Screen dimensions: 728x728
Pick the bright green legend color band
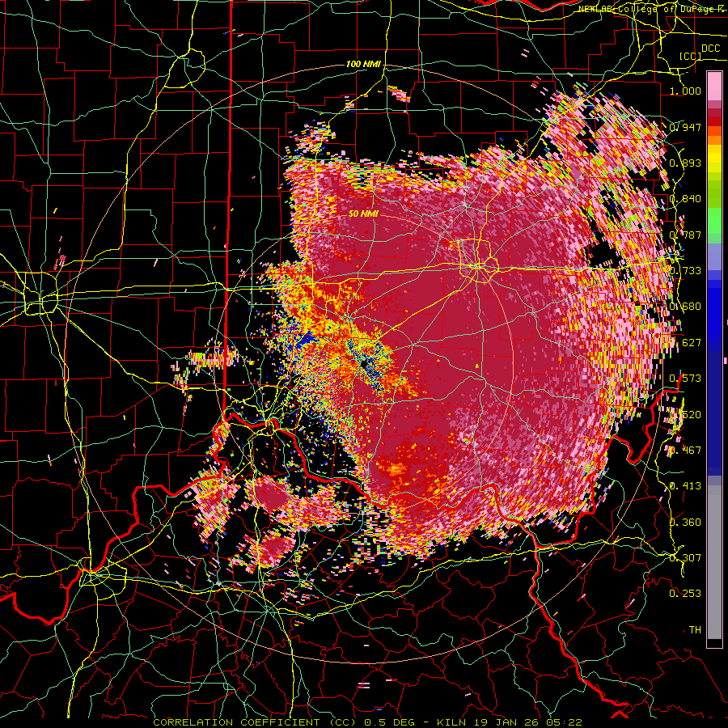pos(714,220)
